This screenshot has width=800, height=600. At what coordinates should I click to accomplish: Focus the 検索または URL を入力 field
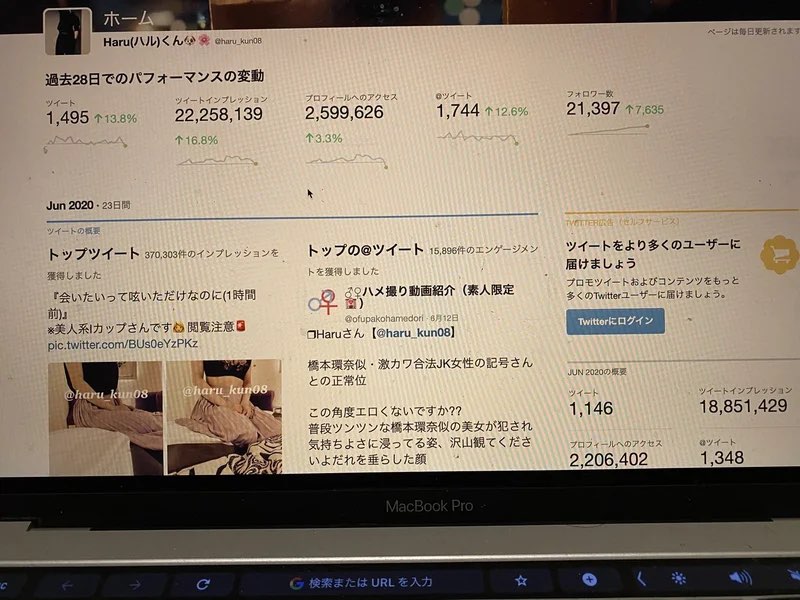tap(361, 582)
